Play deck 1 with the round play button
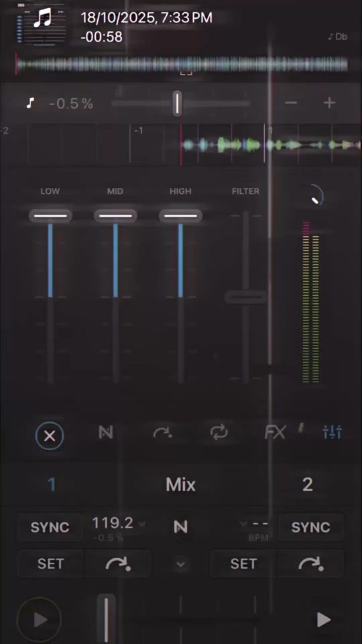The width and height of the screenshot is (362, 644). pyautogui.click(x=40, y=619)
